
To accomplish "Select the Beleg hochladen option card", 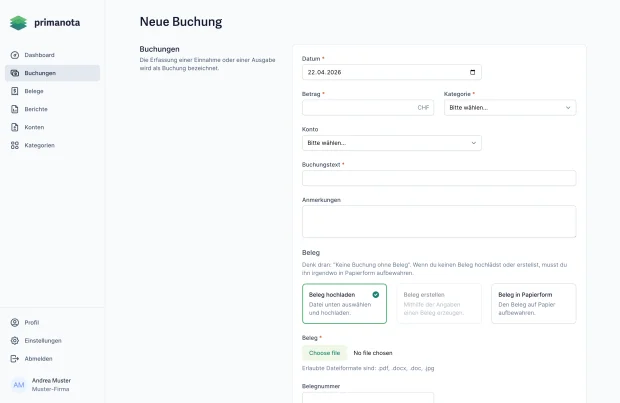I will click(x=344, y=303).
